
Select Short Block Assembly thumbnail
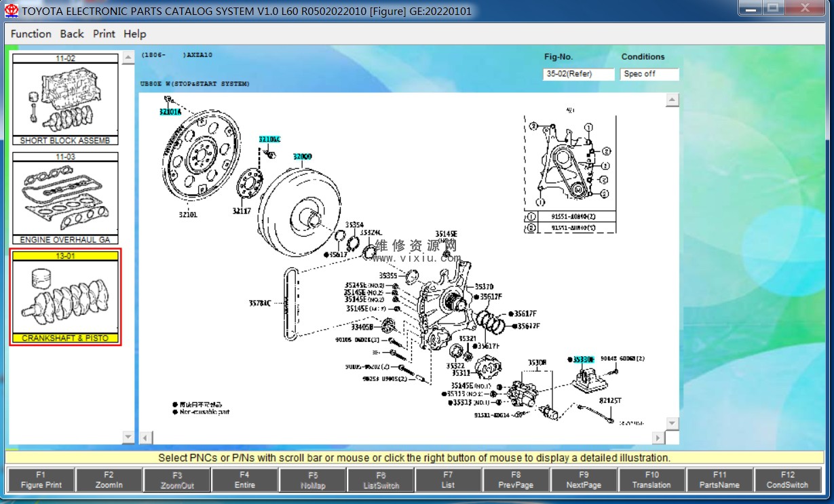point(65,100)
